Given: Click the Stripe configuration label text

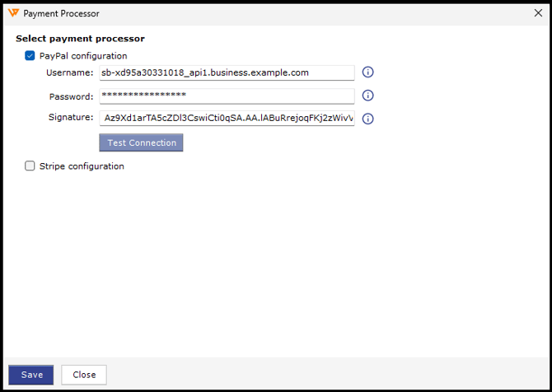Looking at the screenshot, I should (82, 166).
